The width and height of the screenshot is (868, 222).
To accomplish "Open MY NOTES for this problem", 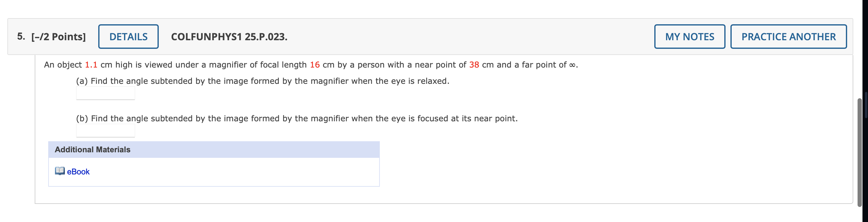I will pos(689,36).
